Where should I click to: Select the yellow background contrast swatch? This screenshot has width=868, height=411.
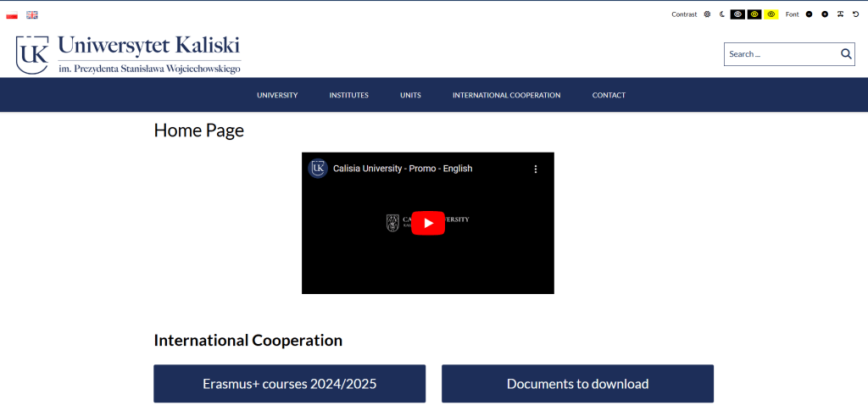tap(771, 14)
